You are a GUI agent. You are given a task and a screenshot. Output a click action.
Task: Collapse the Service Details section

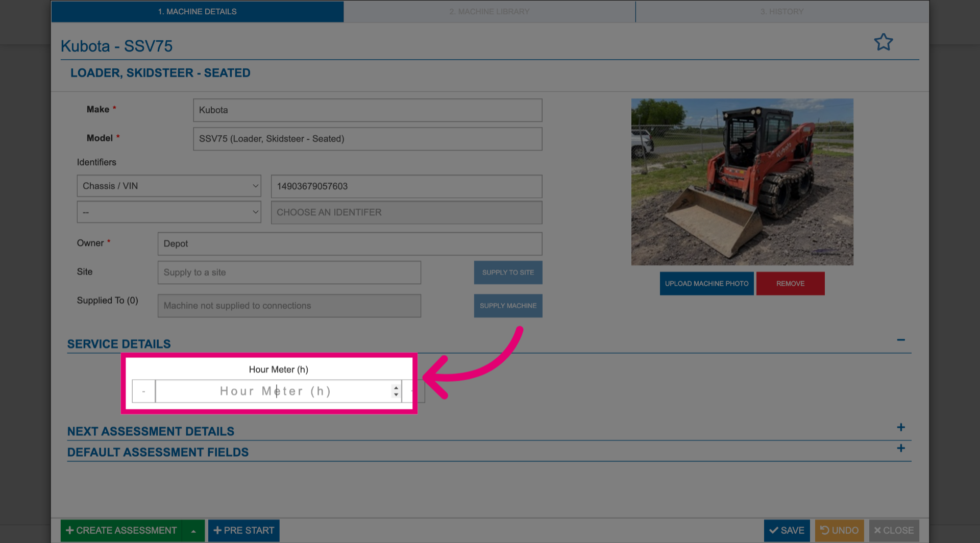coord(901,340)
